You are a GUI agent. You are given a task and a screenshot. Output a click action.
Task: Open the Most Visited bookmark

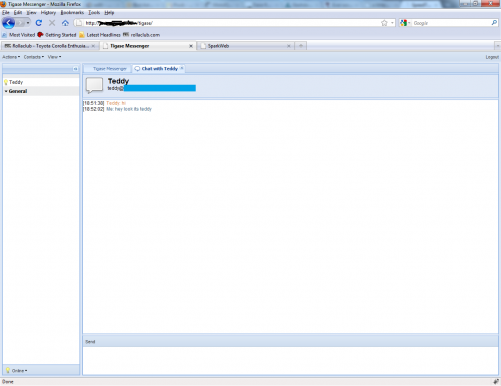pyautogui.click(x=19, y=35)
